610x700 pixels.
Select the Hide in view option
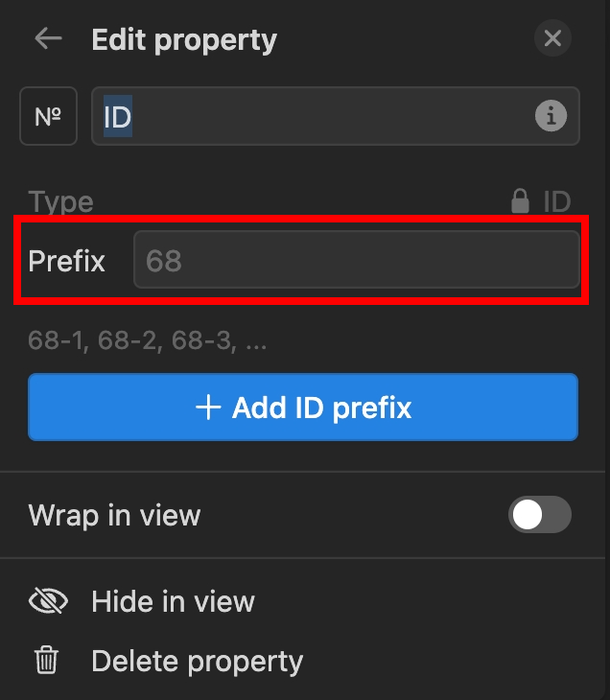[x=173, y=601]
